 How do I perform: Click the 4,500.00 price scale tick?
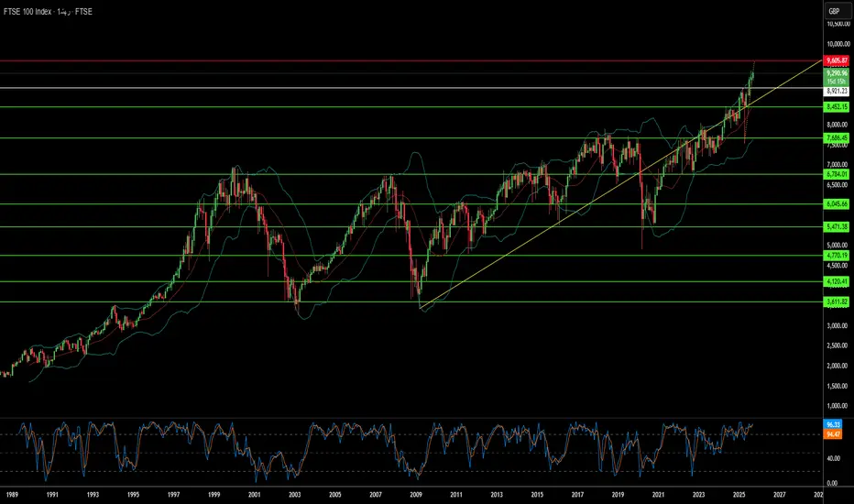[838, 266]
